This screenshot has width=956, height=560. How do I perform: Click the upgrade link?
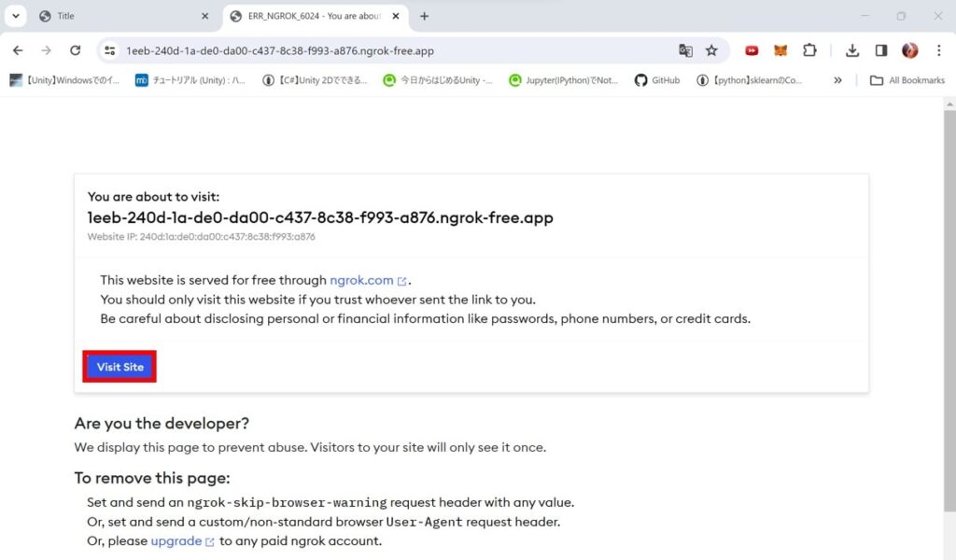(176, 540)
